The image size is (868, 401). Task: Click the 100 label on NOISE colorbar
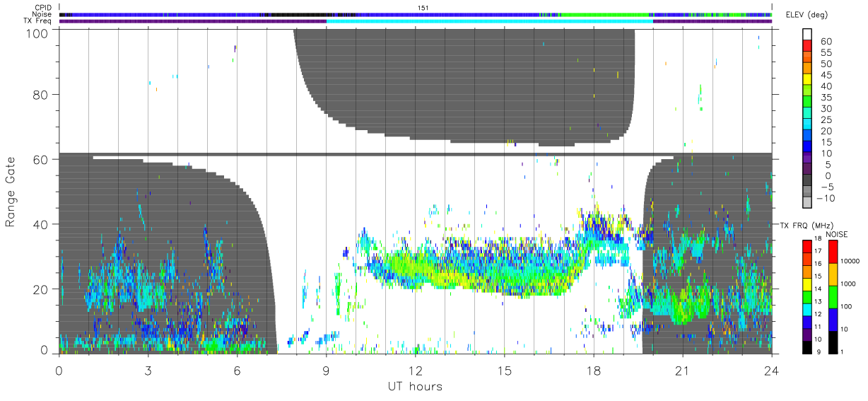click(845, 307)
